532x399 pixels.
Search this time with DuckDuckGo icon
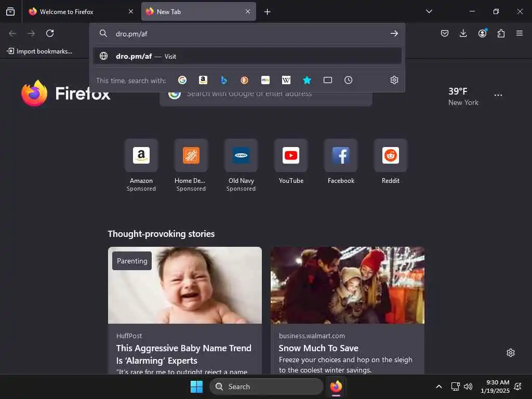pyautogui.click(x=245, y=80)
